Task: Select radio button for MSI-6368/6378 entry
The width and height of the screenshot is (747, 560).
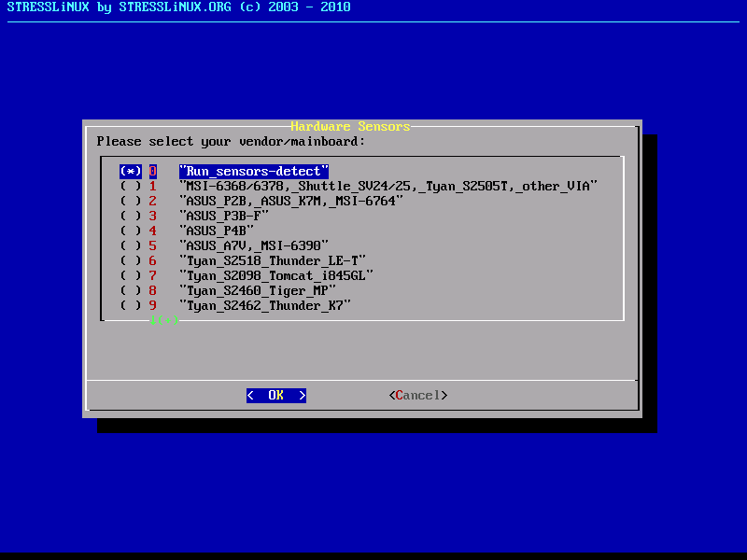Action: point(131,186)
